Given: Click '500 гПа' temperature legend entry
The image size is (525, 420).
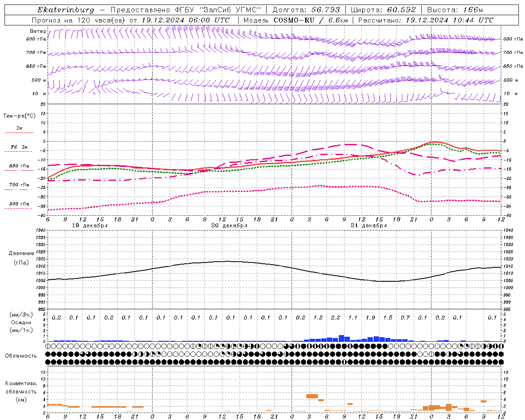Looking at the screenshot, I should coord(19,204).
